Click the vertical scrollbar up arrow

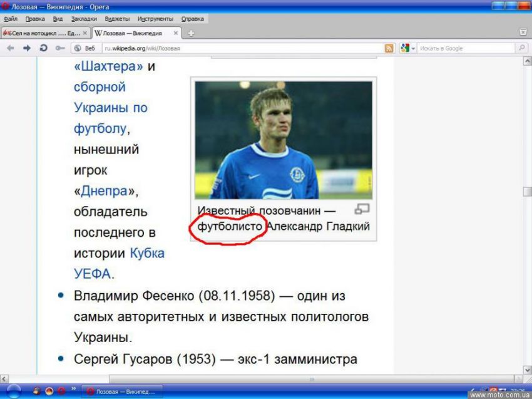(x=527, y=61)
